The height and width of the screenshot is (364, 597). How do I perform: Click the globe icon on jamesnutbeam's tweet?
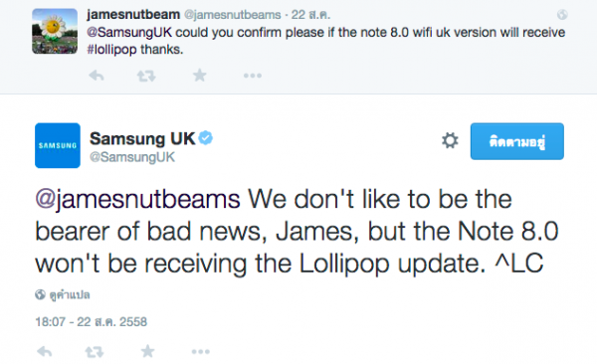(562, 15)
